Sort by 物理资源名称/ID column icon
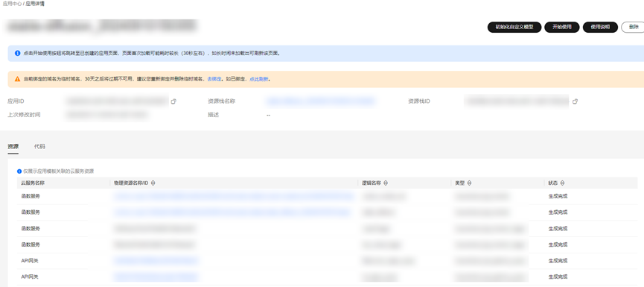The width and height of the screenshot is (644, 287). (153, 183)
